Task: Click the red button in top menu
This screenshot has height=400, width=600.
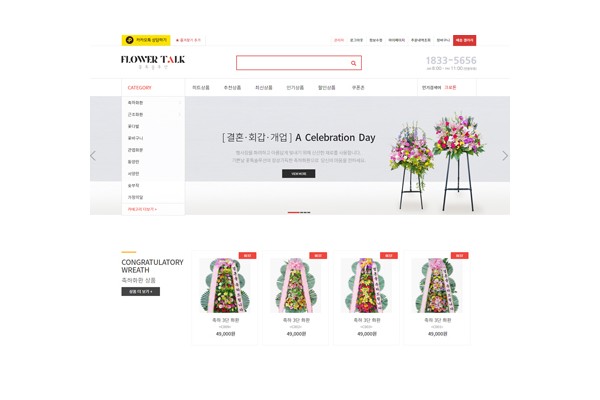Action: pos(465,40)
